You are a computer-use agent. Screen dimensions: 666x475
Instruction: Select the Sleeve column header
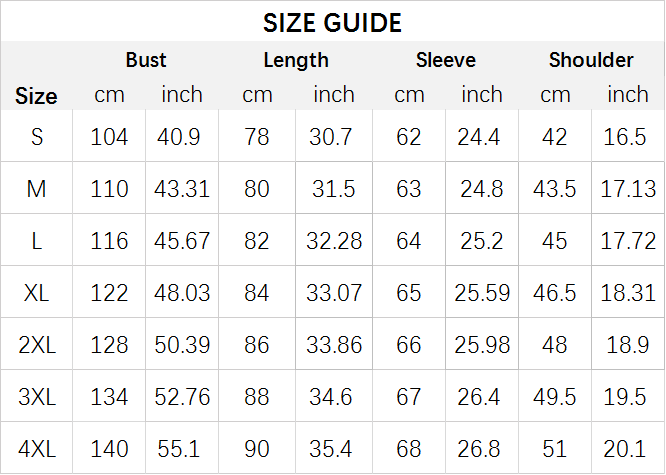tap(446, 60)
